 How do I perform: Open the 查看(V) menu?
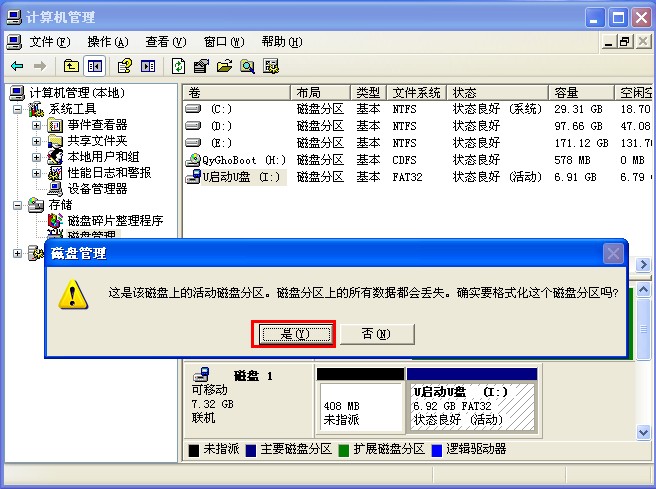tap(165, 42)
